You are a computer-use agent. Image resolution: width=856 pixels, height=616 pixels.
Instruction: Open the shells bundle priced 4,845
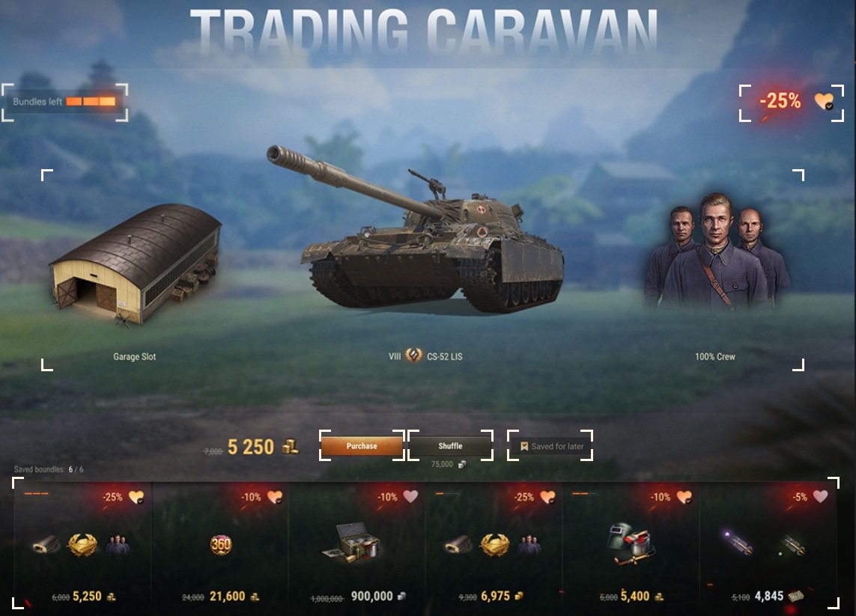coord(768,543)
